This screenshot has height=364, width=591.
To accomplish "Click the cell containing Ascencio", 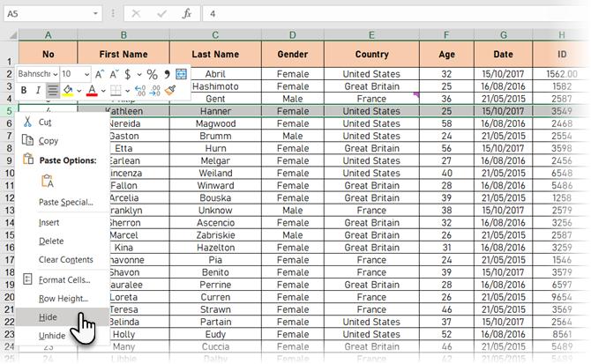I will click(215, 223).
